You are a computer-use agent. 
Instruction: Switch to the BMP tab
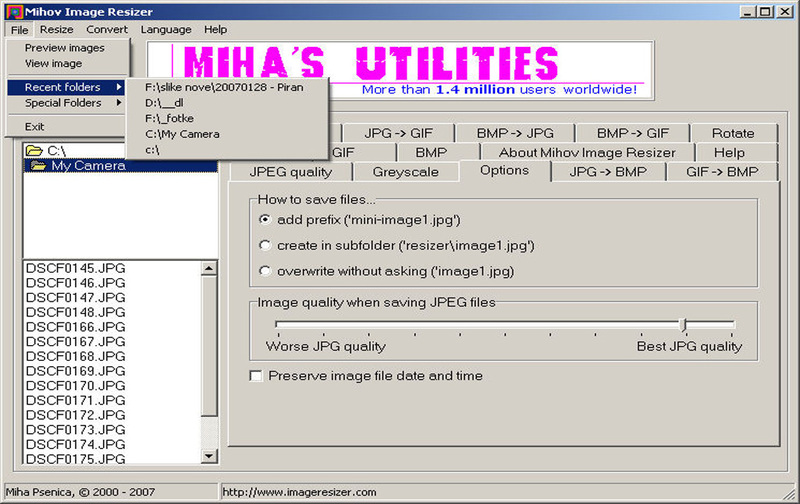pos(431,153)
